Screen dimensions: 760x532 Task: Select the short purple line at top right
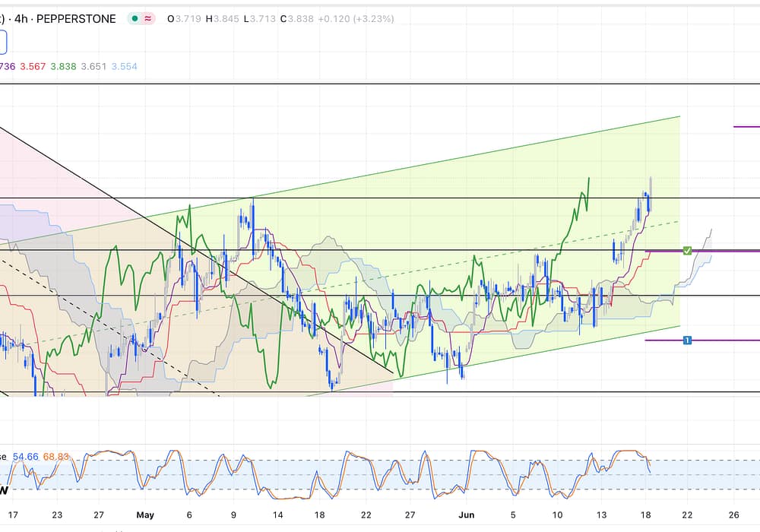[746, 127]
